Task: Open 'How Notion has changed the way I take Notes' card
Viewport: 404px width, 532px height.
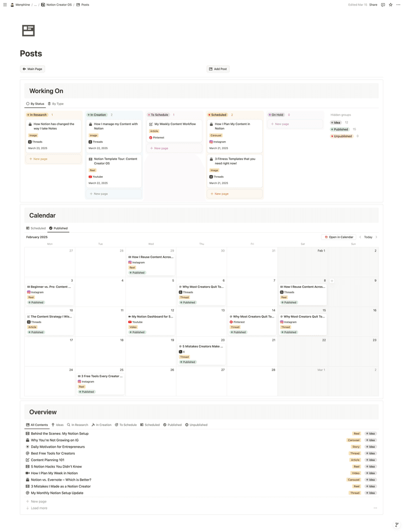Action: [x=53, y=136]
